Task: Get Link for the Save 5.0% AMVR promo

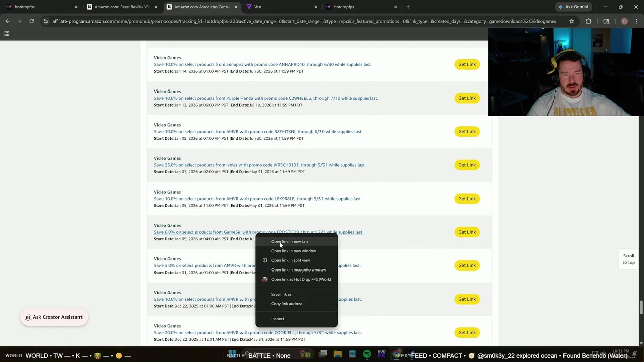Action: pos(467,265)
